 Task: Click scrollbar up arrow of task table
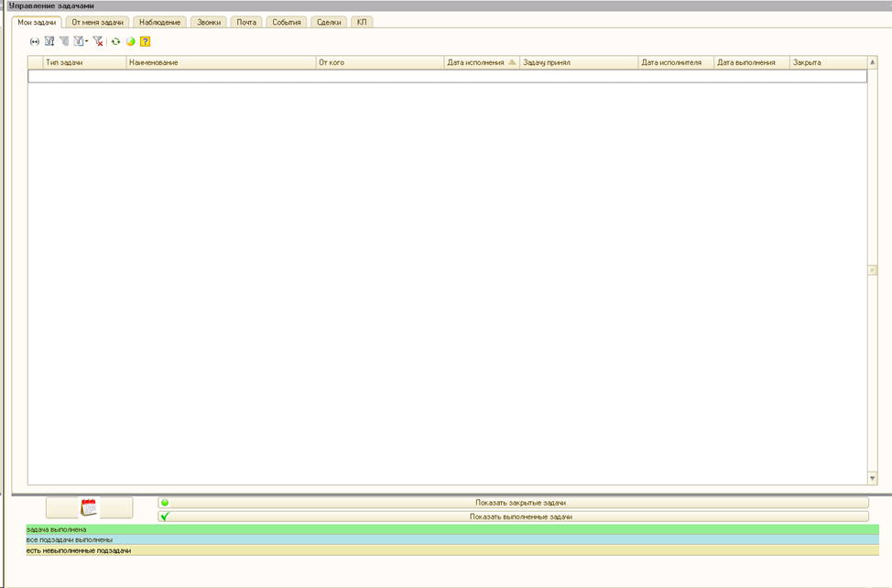(x=873, y=62)
